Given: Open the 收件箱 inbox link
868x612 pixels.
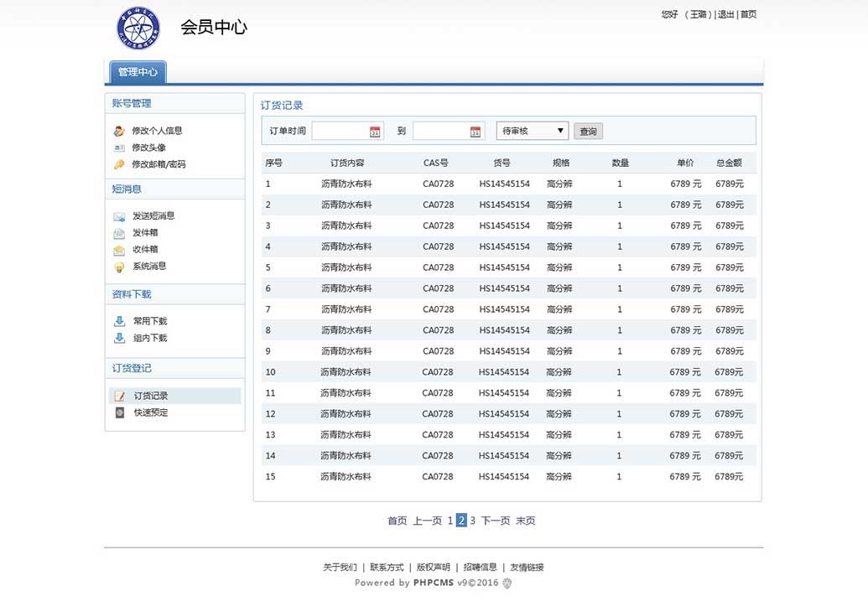Looking at the screenshot, I should (x=145, y=250).
